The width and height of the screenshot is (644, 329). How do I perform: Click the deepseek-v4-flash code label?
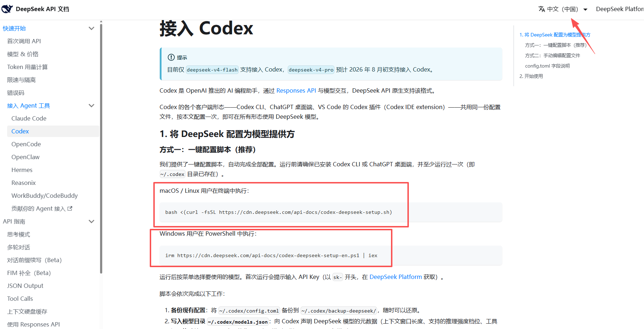point(212,70)
